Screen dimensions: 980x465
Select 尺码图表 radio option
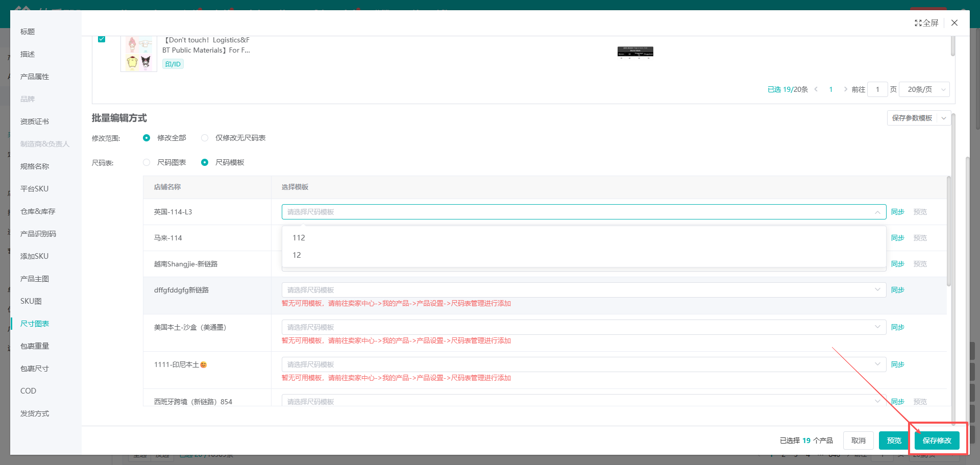pyautogui.click(x=147, y=162)
